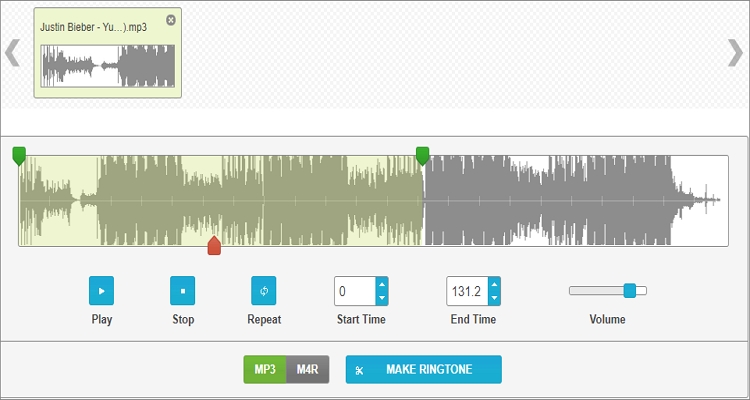The width and height of the screenshot is (750, 400).
Task: Stop the audio playback
Action: 183,290
